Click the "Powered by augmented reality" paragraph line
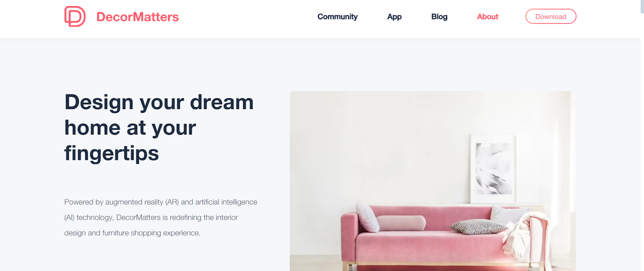The height and width of the screenshot is (271, 644). [x=161, y=202]
